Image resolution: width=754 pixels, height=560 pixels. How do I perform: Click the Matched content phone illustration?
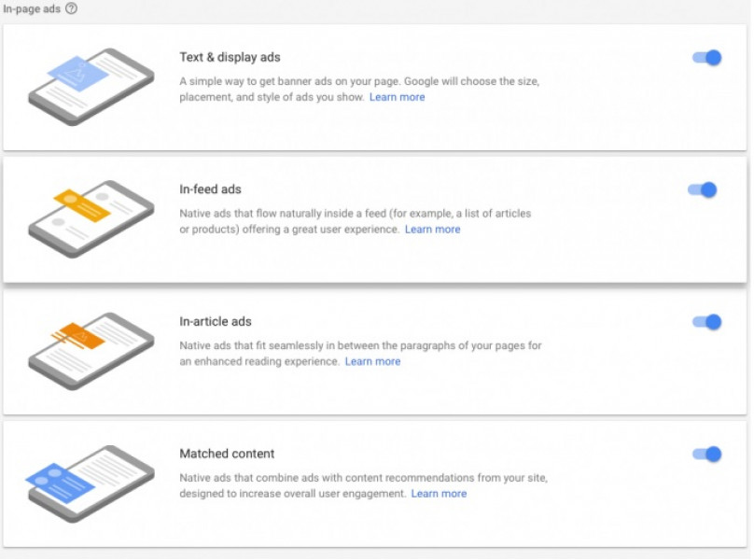[90, 483]
